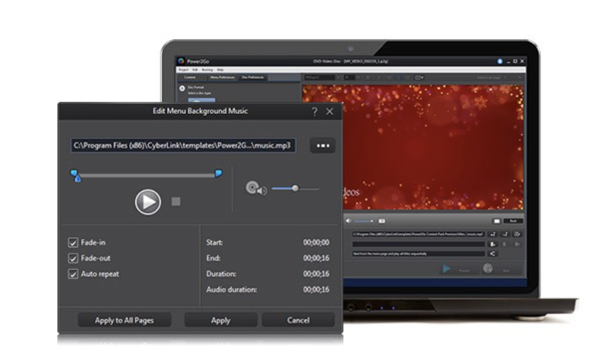Click the Power2Go logo icon in title bar
Image resolution: width=602 pixels, height=364 pixels.
(181, 61)
